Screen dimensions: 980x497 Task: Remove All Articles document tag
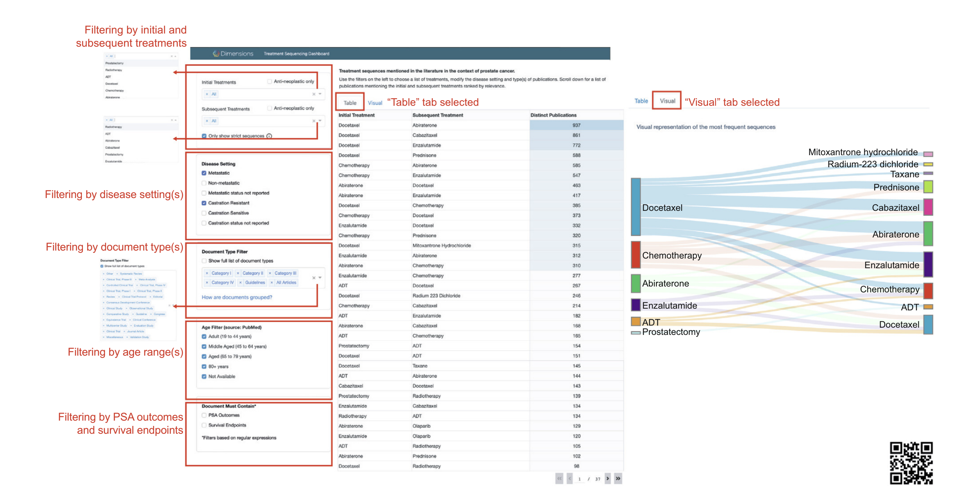(272, 283)
